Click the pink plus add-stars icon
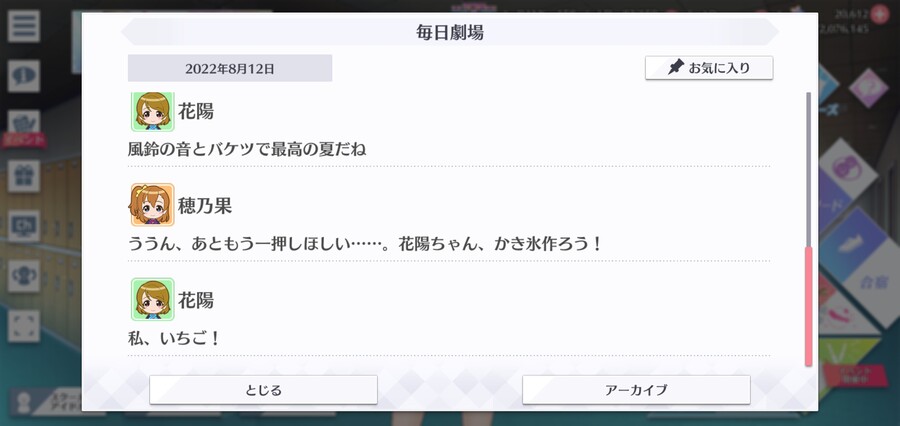 [879, 14]
